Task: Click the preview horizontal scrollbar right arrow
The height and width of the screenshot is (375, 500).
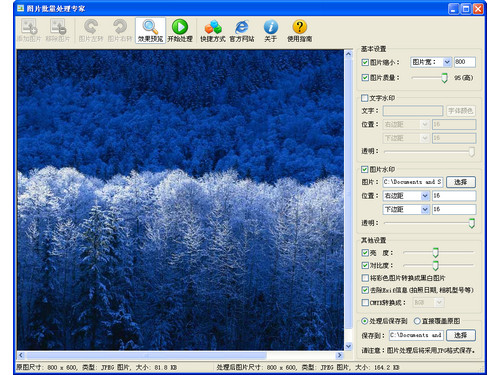Action: pyautogui.click(x=340, y=355)
